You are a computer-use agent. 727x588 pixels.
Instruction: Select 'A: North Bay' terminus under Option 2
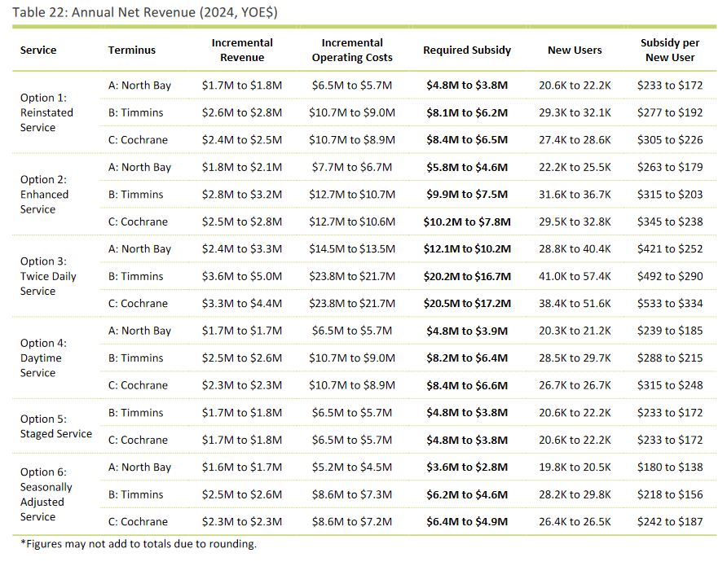pos(139,167)
